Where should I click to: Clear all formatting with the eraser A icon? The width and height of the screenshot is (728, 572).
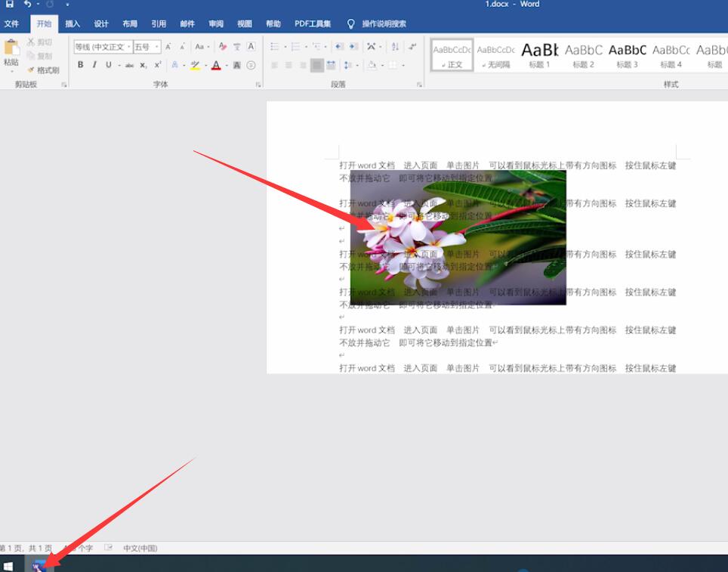[x=222, y=46]
